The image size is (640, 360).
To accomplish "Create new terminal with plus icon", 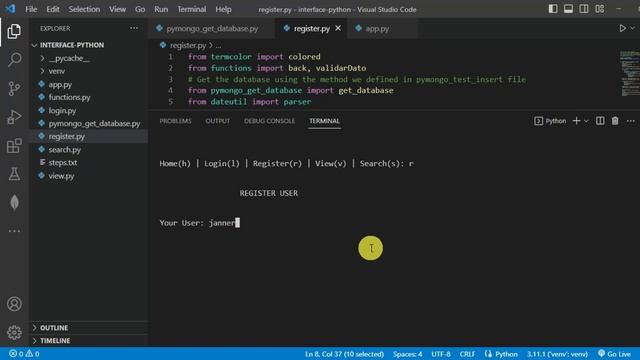I will pos(576,121).
